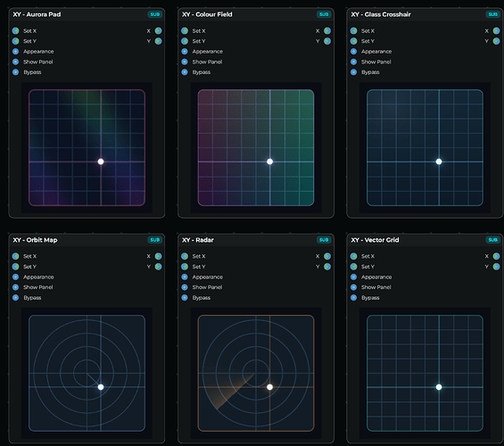This screenshot has width=504, height=446.
Task: Select the 'XY - Orbit Map' node title
Action: (x=35, y=240)
